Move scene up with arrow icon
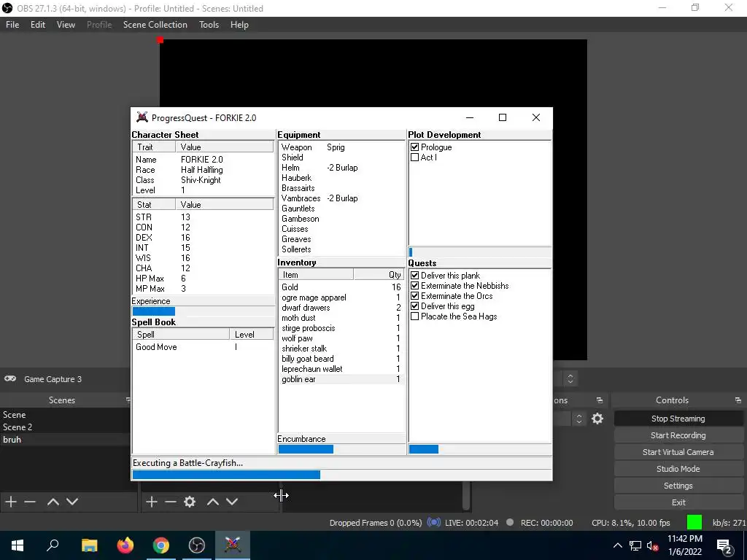The width and height of the screenshot is (747, 560). click(53, 502)
